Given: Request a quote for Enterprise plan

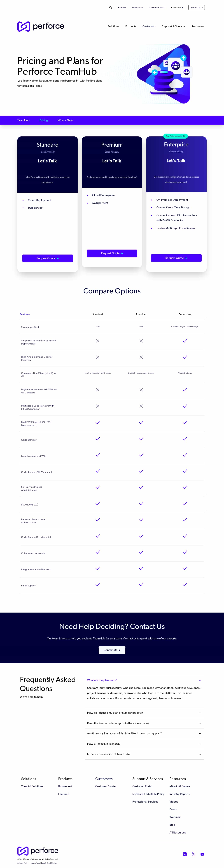Looking at the screenshot, I should click(176, 258).
